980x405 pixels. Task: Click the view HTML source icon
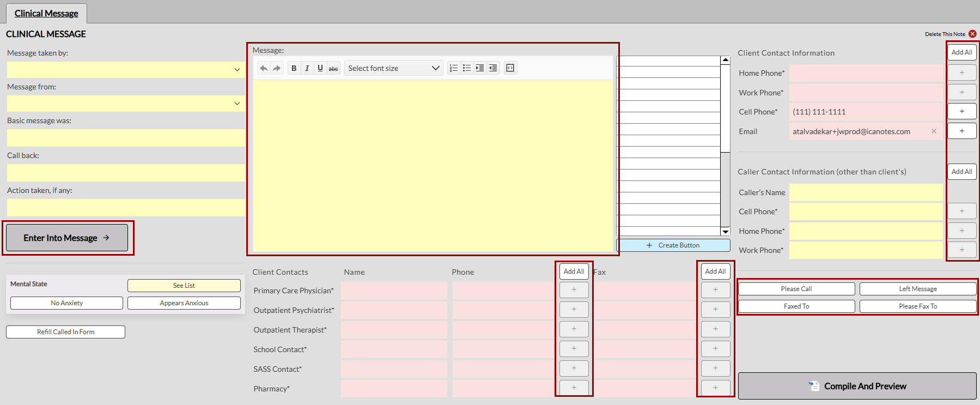510,68
